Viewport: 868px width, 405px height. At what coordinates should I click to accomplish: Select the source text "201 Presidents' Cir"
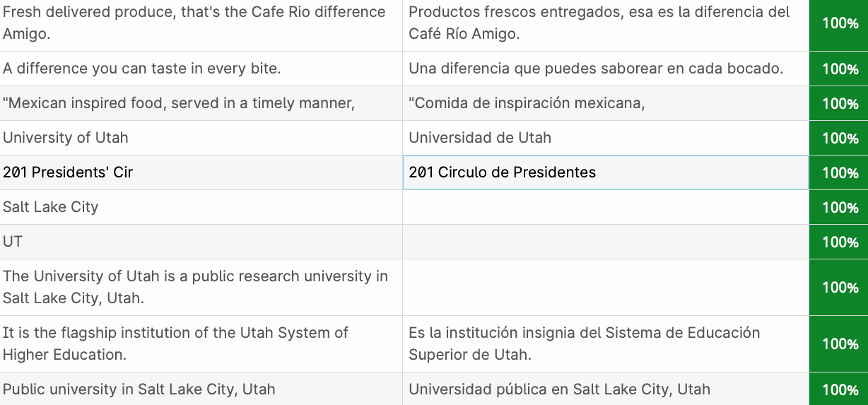[x=68, y=172]
